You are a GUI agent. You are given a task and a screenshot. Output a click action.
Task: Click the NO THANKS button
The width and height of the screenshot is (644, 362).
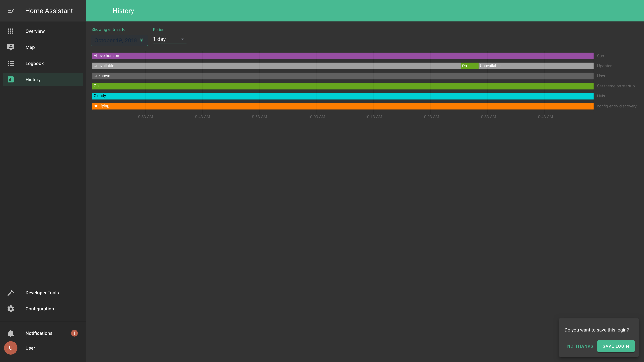(x=580, y=346)
